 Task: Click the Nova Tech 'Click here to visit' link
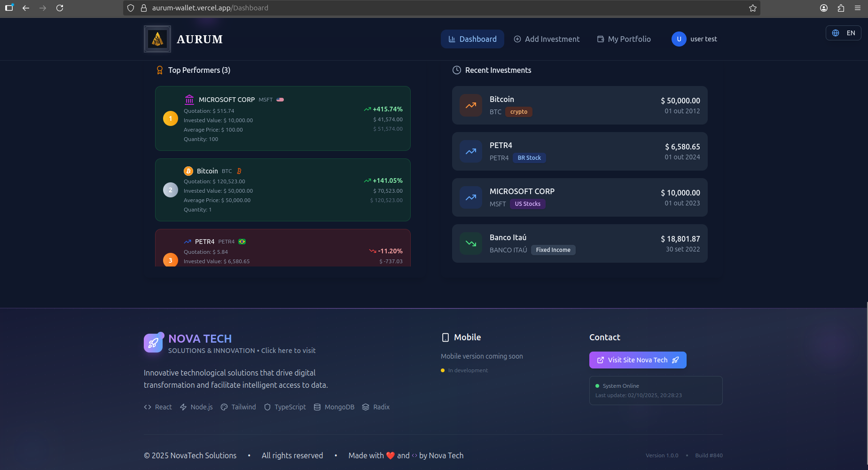pos(288,351)
